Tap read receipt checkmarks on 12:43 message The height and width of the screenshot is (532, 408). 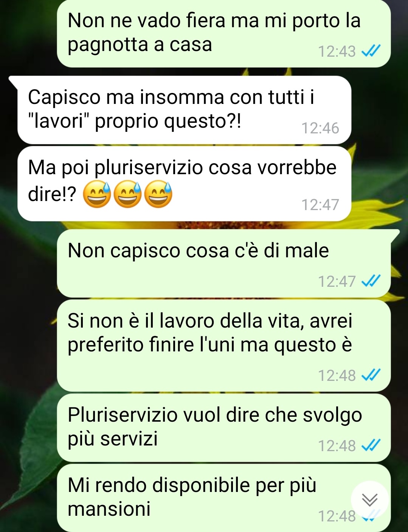pyautogui.click(x=371, y=51)
